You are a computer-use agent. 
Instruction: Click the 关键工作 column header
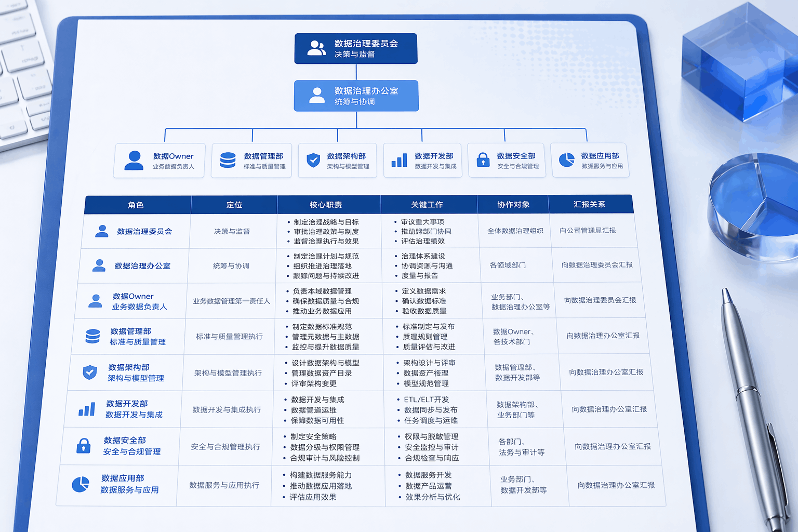(428, 204)
